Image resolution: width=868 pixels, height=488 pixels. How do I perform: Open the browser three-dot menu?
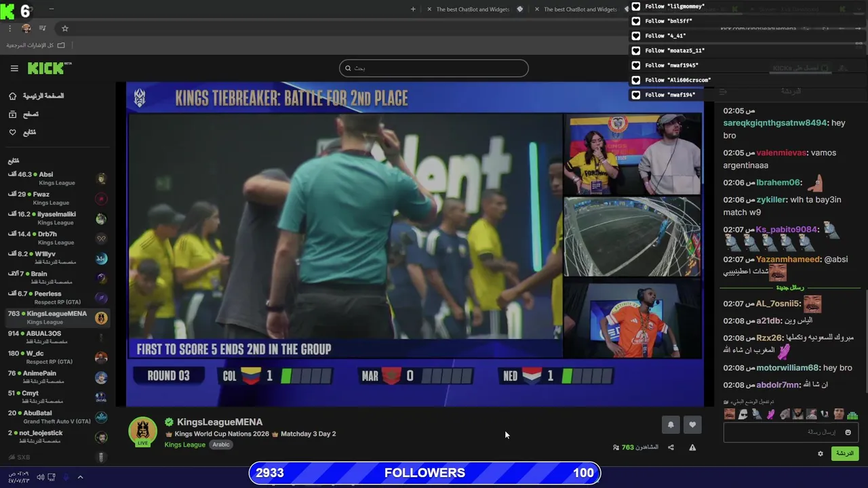click(9, 28)
